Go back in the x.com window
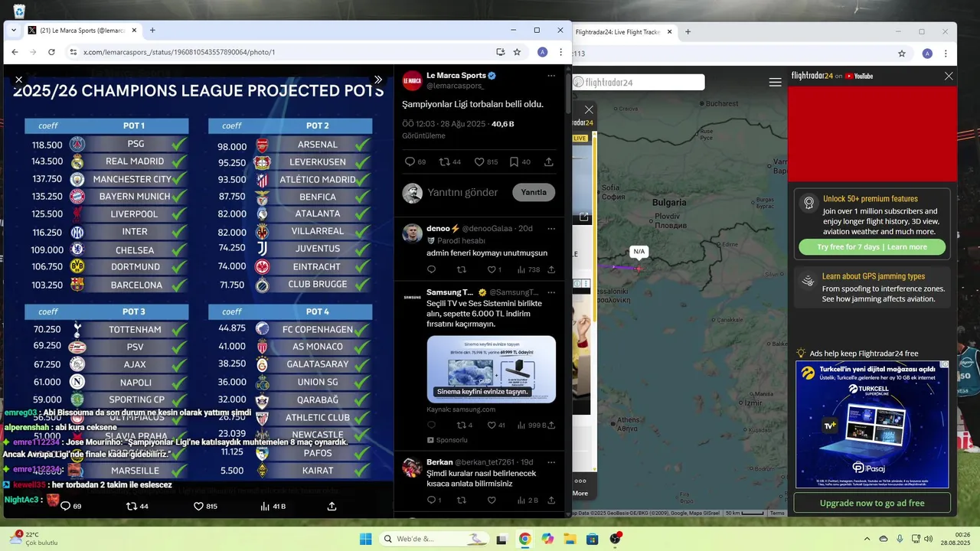Screen dimensions: 980x551 15,52
